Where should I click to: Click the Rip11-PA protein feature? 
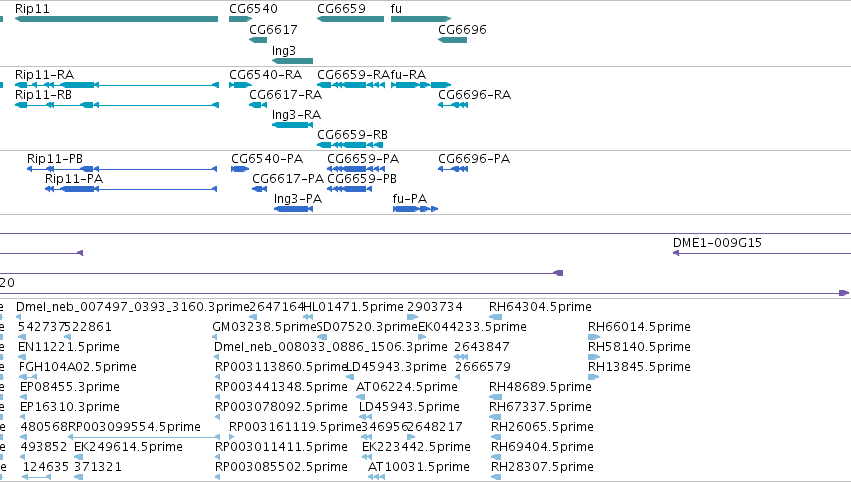[131, 189]
